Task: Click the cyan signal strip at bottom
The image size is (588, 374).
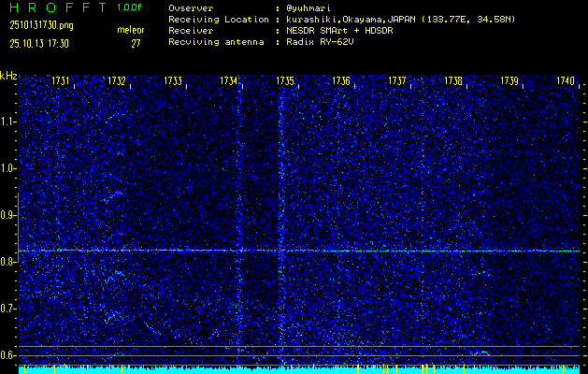Action: (x=299, y=370)
